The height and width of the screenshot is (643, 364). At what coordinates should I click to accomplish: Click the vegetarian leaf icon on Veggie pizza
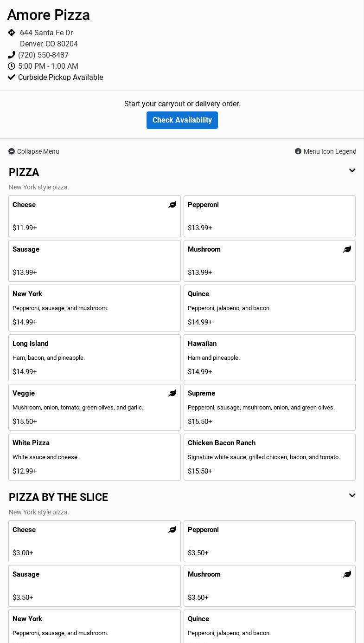[172, 393]
